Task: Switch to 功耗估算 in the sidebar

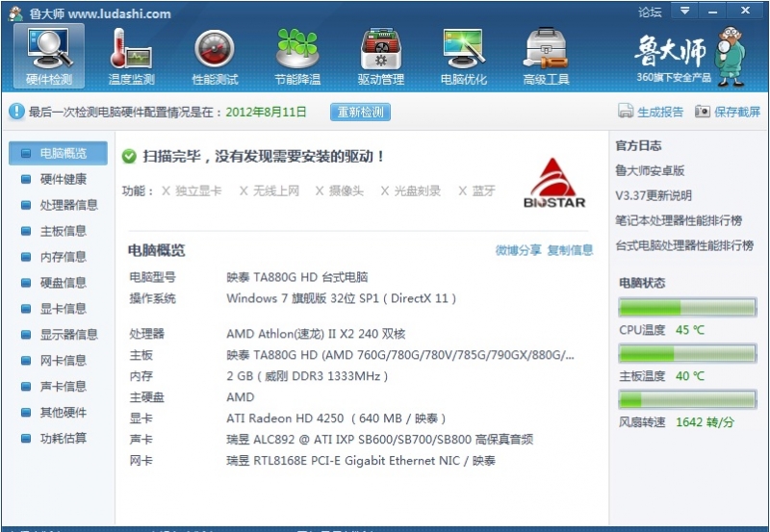Action: pos(63,439)
